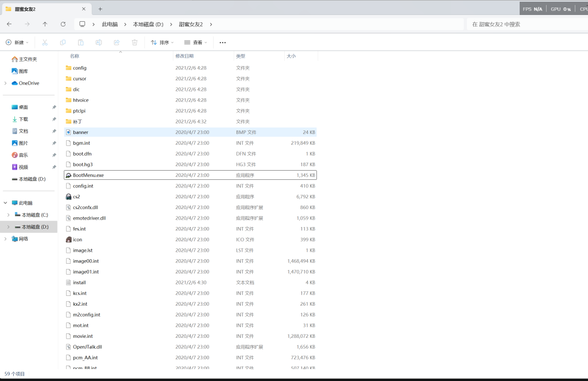Select 下载 in the quick access sidebar
The image size is (588, 381).
(24, 119)
